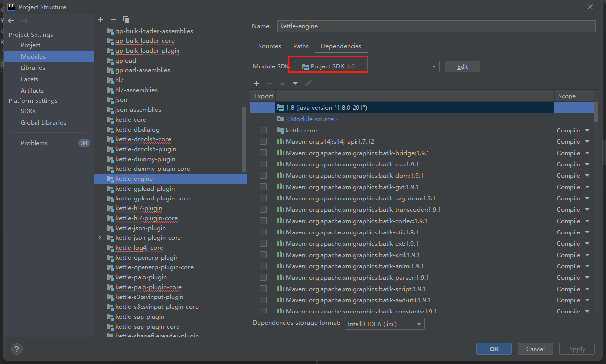Click the back navigation arrow
606x364 pixels.
pyautogui.click(x=11, y=21)
